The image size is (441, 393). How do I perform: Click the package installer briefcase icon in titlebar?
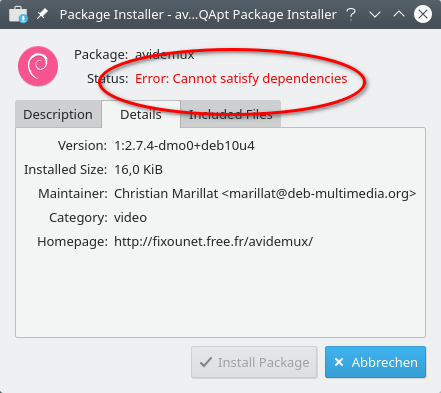[18, 15]
